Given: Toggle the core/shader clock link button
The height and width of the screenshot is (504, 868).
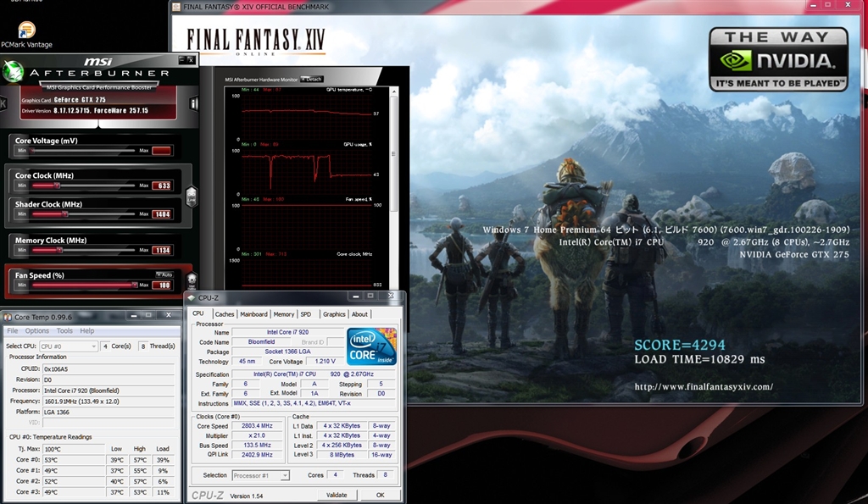Looking at the screenshot, I should pyautogui.click(x=192, y=196).
